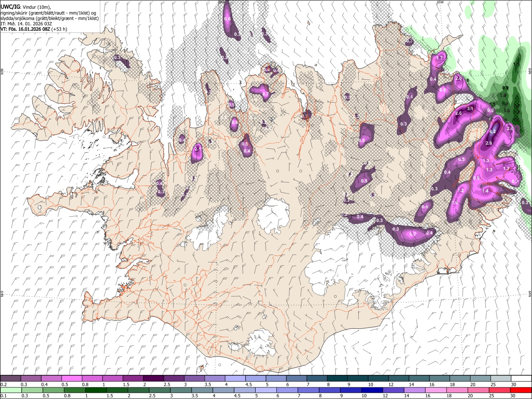This screenshot has height=399, width=532.
Task: Click the '1.7' precipitation value on the map
Action: (x=440, y=58)
